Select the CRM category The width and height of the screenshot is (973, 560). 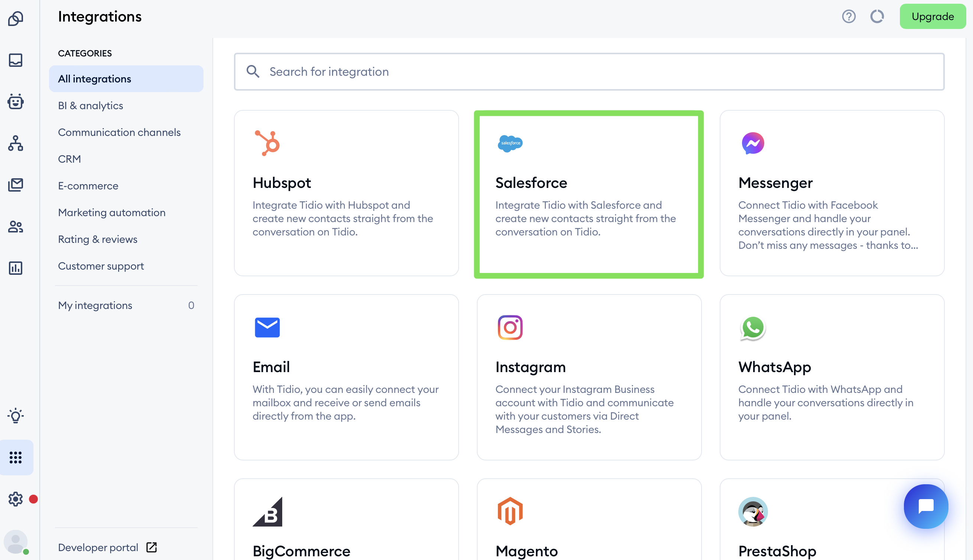click(x=69, y=159)
